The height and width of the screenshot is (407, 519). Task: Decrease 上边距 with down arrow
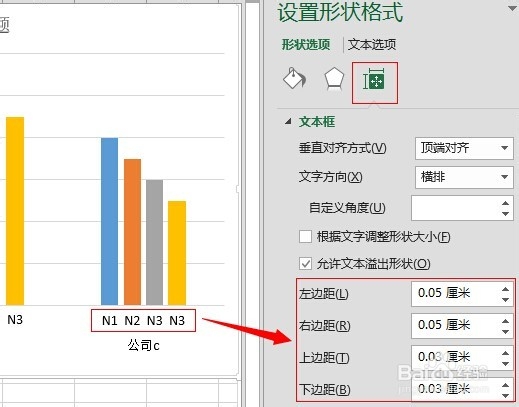(505, 363)
